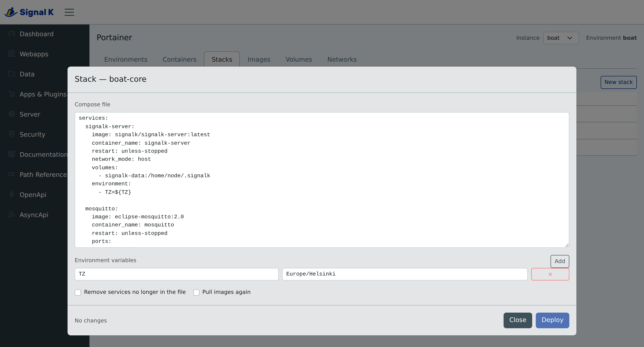Click the 'mosquitto:' service line
Viewport: 644px width, 347px height.
tap(101, 209)
